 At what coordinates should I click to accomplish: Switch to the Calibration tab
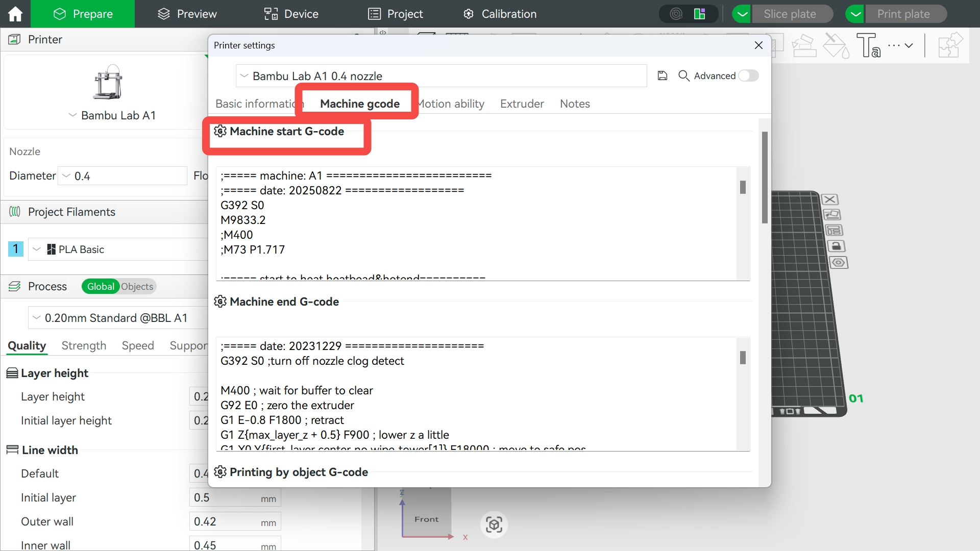point(500,14)
